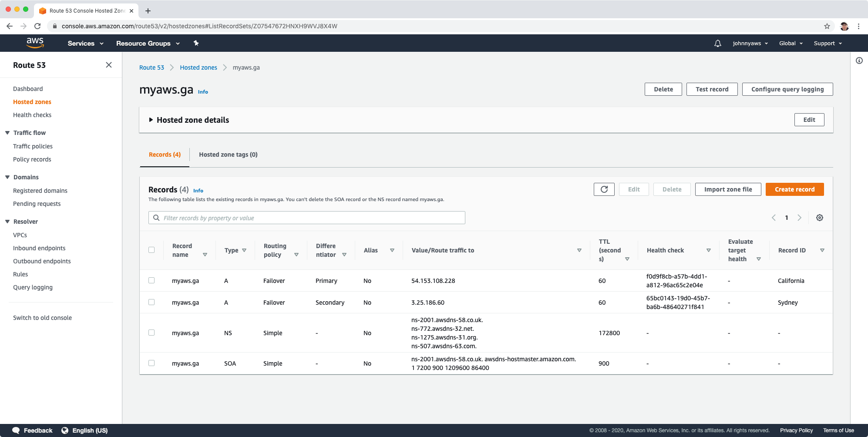Screen dimensions: 868x437
Task: Open the johnnyaws account dropdown
Action: pyautogui.click(x=750, y=43)
